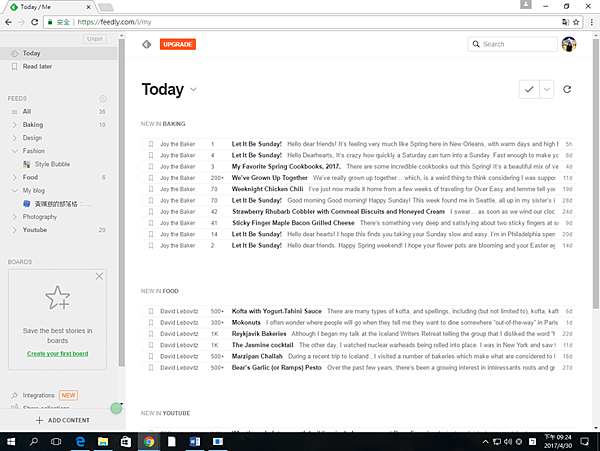Click the Today sidebar icon
Image resolution: width=600 pixels, height=451 pixels.
coord(15,53)
